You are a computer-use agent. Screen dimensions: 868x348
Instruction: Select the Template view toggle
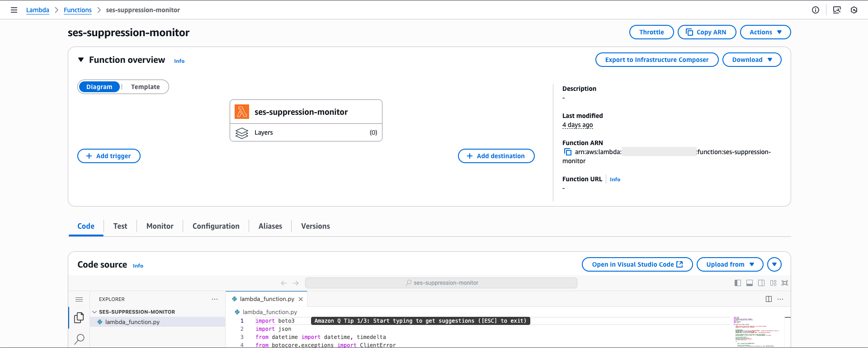point(146,87)
